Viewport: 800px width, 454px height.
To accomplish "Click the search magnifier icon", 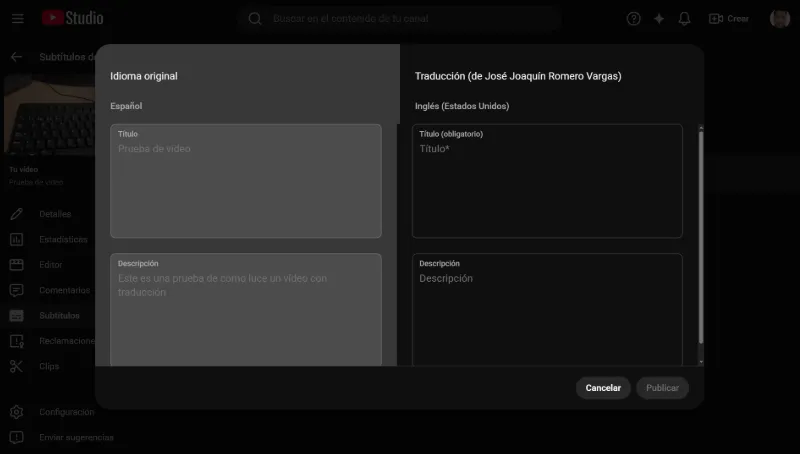I will (x=255, y=19).
